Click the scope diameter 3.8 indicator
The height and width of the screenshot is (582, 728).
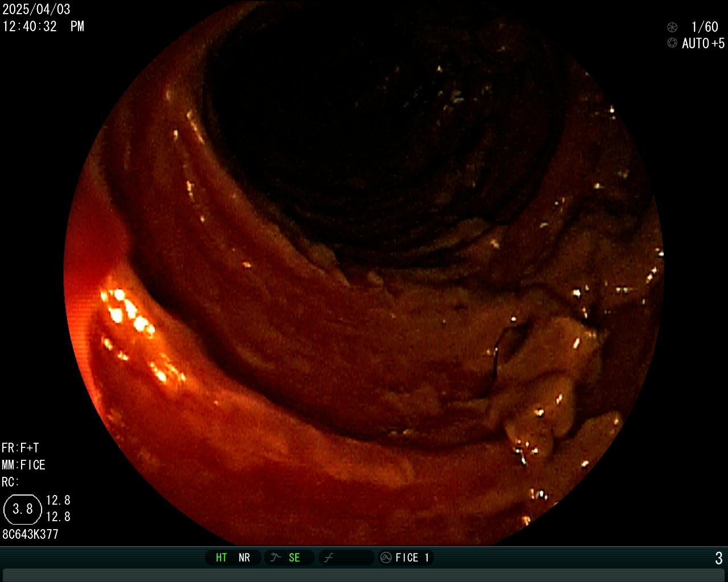tap(23, 509)
